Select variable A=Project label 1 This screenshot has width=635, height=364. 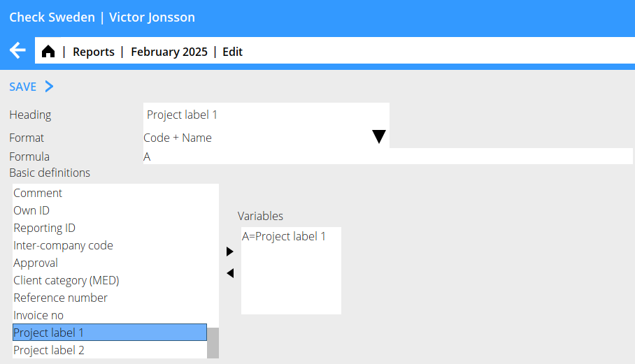[284, 236]
